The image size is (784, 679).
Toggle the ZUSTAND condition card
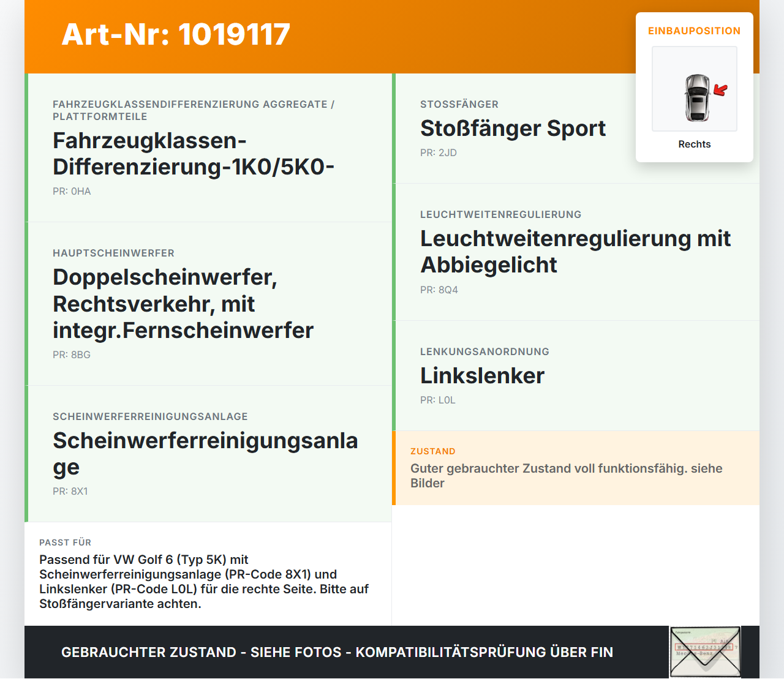[x=577, y=468]
